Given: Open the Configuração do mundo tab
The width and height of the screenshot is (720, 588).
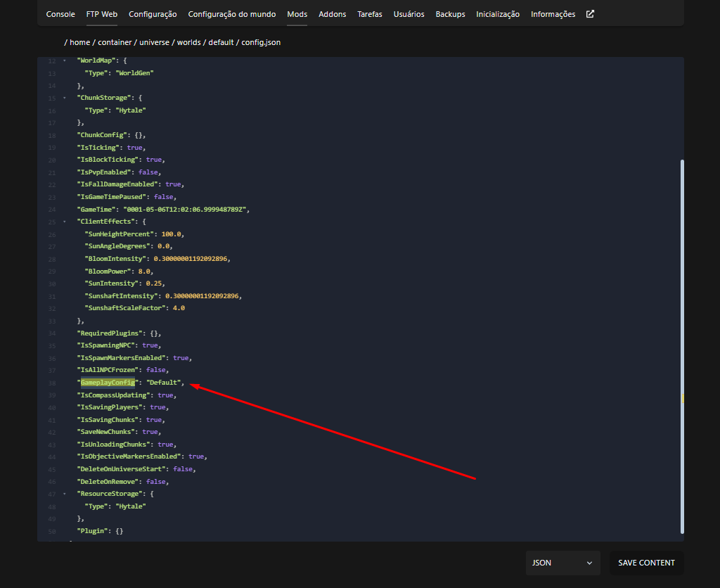Looking at the screenshot, I should pyautogui.click(x=231, y=14).
